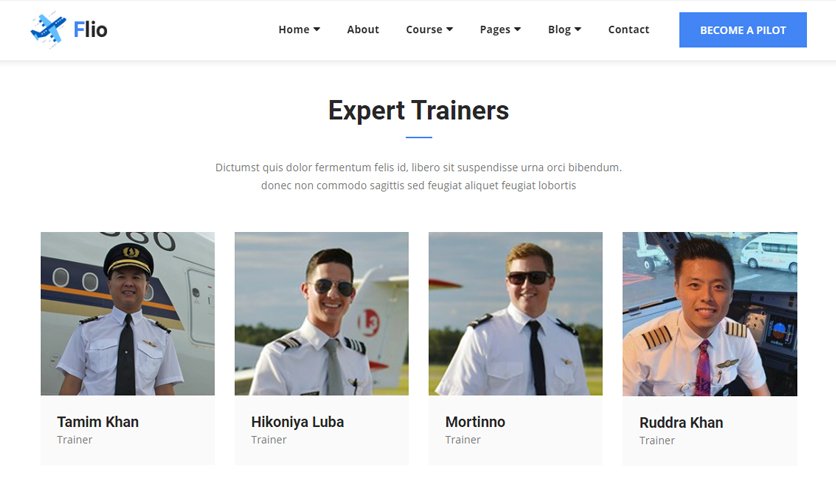Click the Become a Pilot button
836x484 pixels.
pyautogui.click(x=743, y=30)
